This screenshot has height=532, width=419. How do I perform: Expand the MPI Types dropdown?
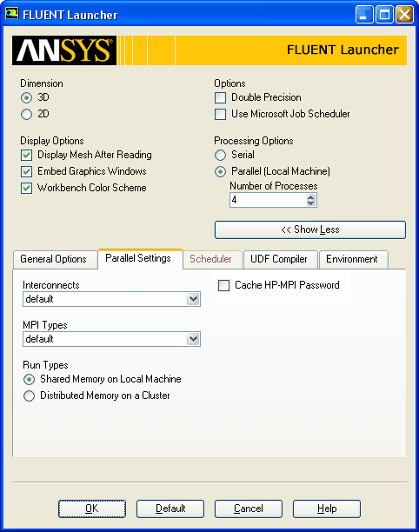[x=111, y=339]
